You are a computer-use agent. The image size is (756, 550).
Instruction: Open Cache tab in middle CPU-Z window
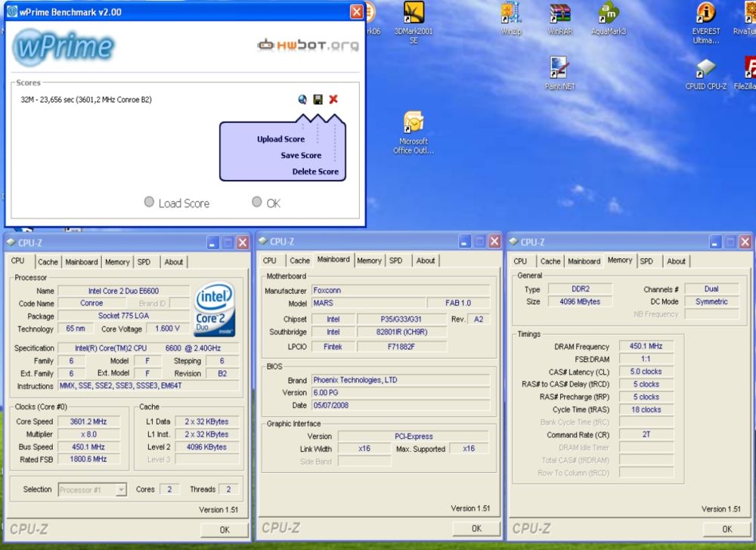pos(299,261)
